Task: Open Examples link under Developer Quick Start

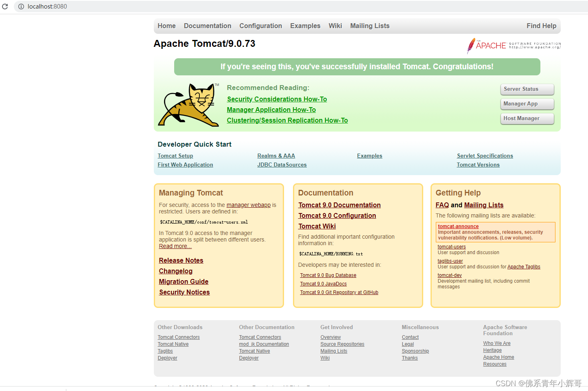Action: click(369, 156)
